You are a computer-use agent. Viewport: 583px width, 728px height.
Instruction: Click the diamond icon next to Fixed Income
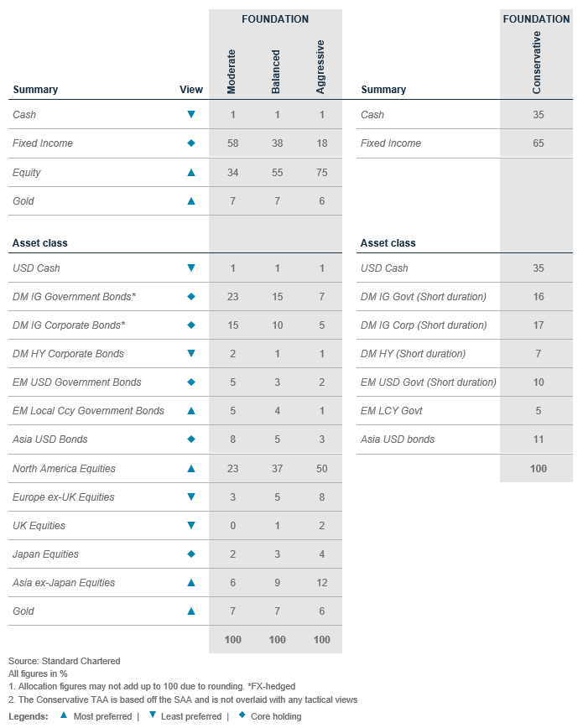coord(191,143)
